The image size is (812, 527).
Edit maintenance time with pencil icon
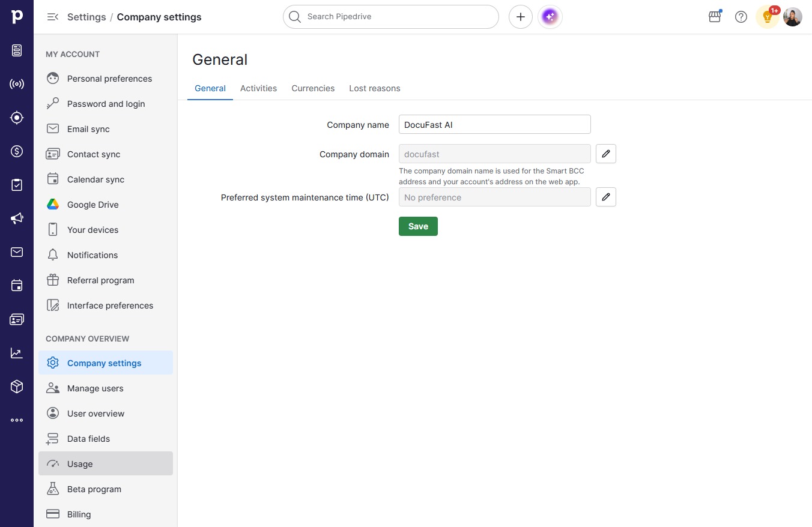pyautogui.click(x=606, y=197)
